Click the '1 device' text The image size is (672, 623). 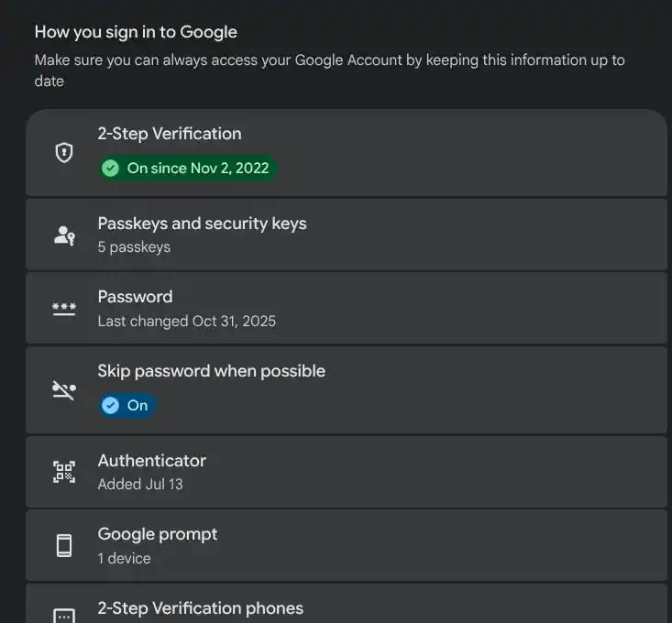tap(124, 558)
